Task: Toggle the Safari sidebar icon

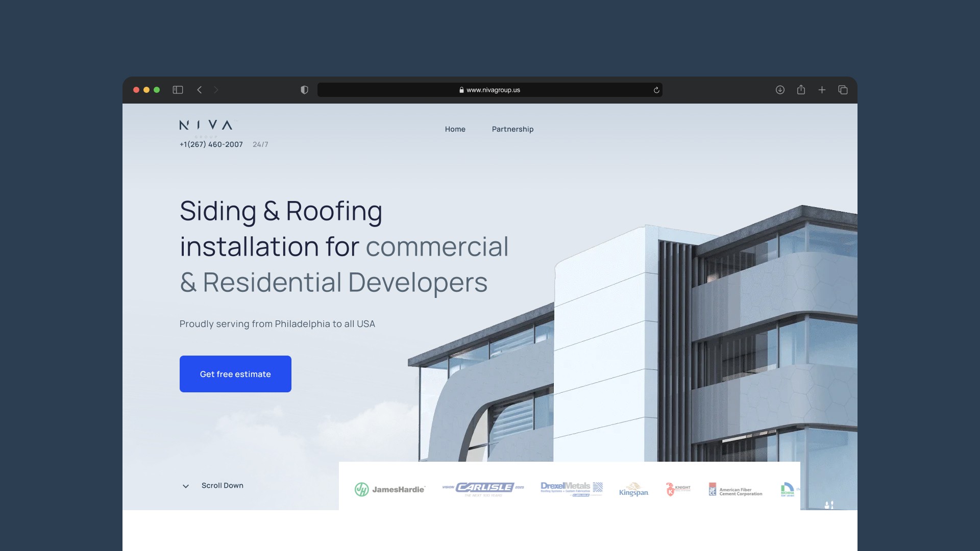Action: [x=178, y=90]
